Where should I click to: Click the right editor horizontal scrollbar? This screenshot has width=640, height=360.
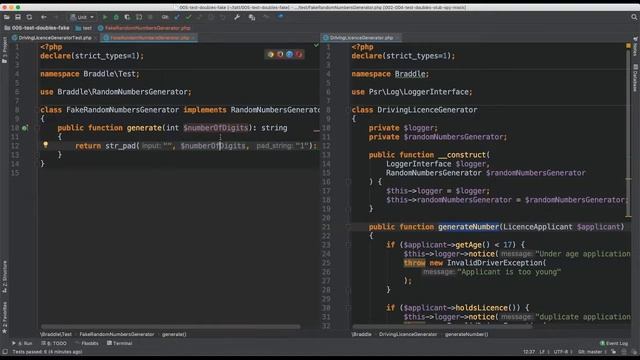442,327
